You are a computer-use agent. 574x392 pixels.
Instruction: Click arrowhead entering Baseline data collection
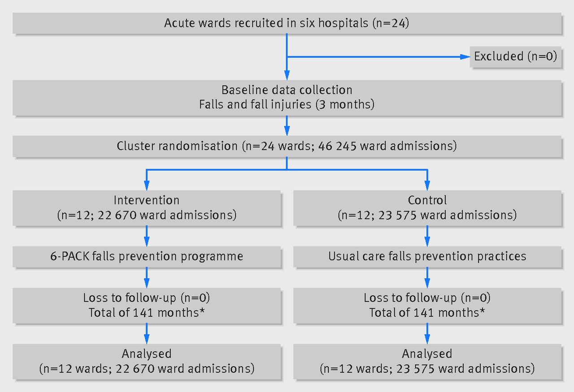coord(287,75)
